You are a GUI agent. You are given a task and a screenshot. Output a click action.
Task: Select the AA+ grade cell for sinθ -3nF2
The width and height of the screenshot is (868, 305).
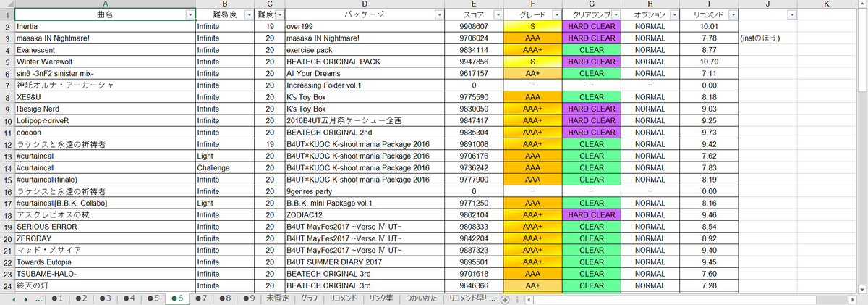tap(532, 74)
